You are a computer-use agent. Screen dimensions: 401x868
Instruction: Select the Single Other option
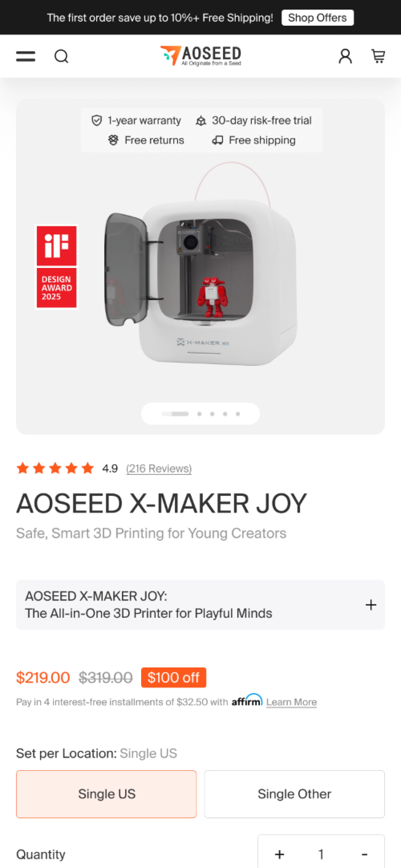tap(294, 794)
